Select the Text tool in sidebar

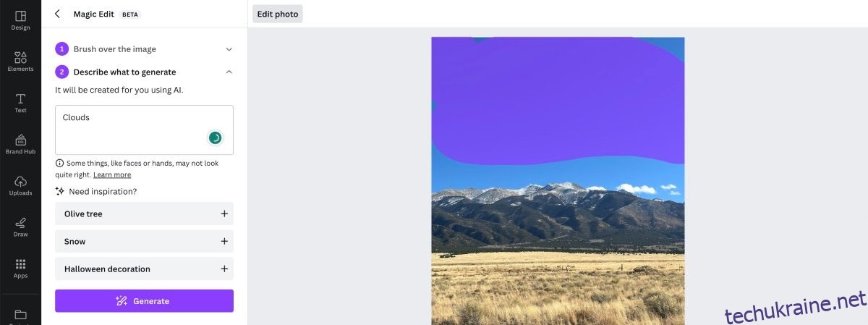point(20,103)
